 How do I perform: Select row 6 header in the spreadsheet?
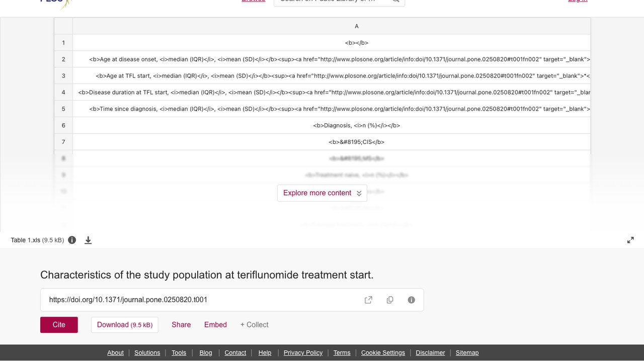click(x=63, y=125)
